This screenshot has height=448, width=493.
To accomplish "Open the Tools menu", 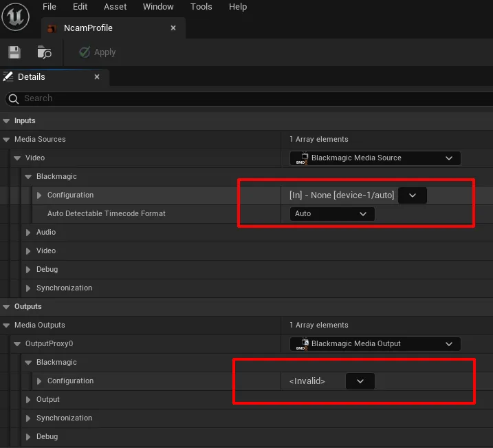I will coord(201,7).
